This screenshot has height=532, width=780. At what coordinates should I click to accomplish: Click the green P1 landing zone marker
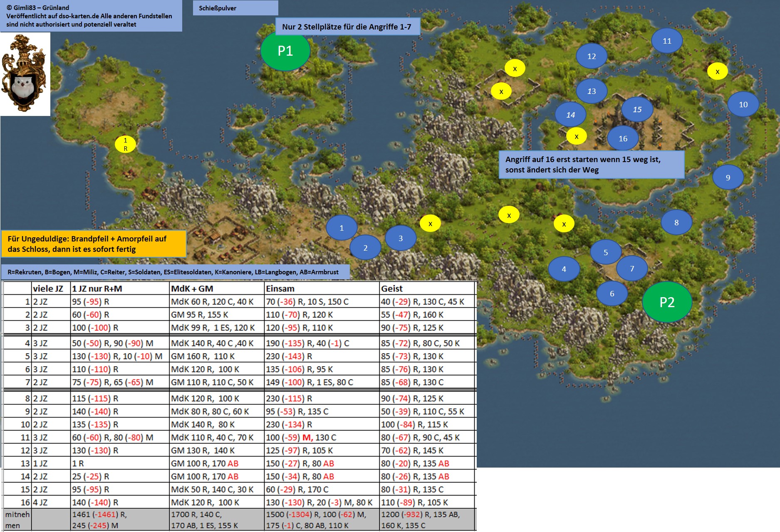click(x=285, y=51)
